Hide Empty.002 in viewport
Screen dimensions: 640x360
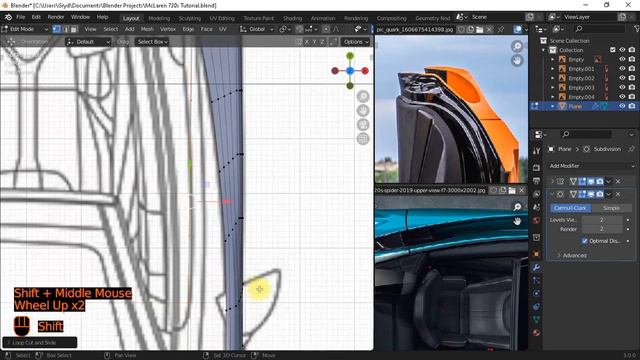tap(622, 78)
